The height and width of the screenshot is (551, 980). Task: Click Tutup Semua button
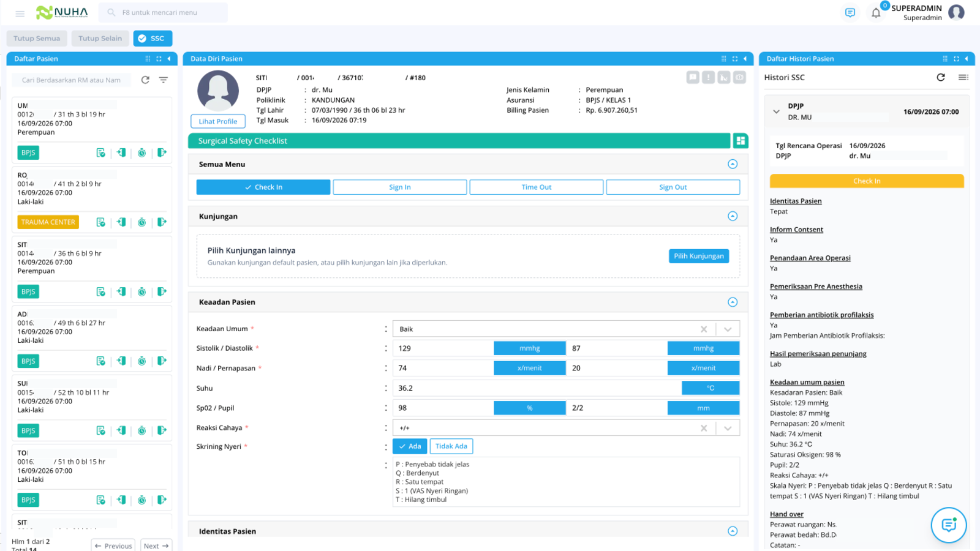[x=37, y=39]
